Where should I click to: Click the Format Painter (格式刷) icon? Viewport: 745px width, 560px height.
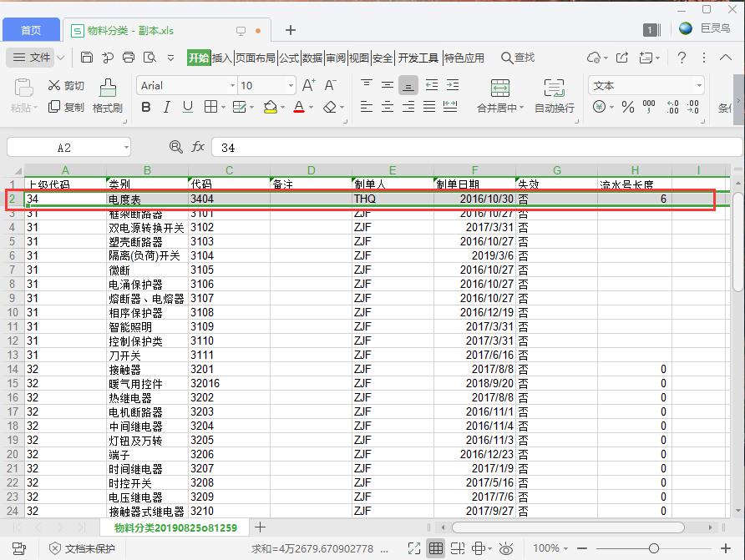107,88
